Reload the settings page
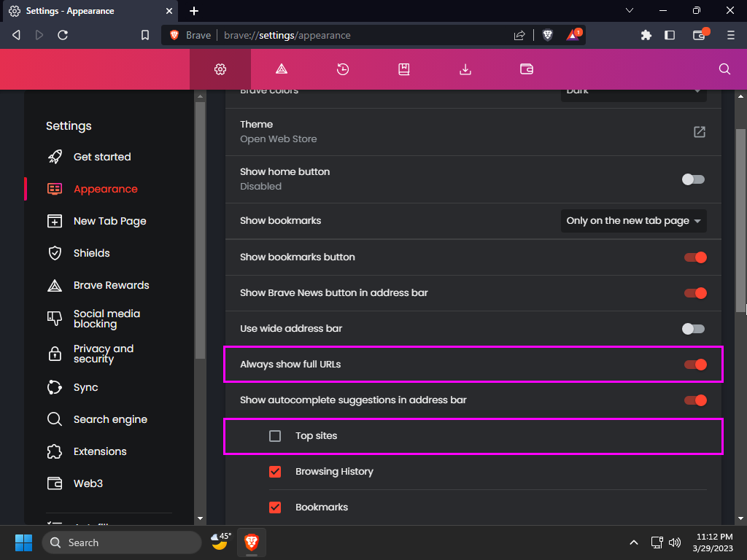Screen dimensions: 747x560 coord(63,35)
